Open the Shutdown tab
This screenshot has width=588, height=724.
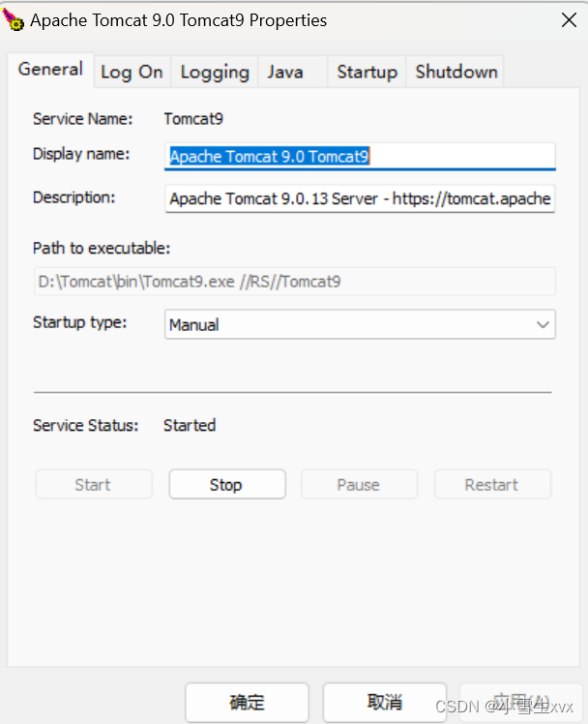coord(456,72)
